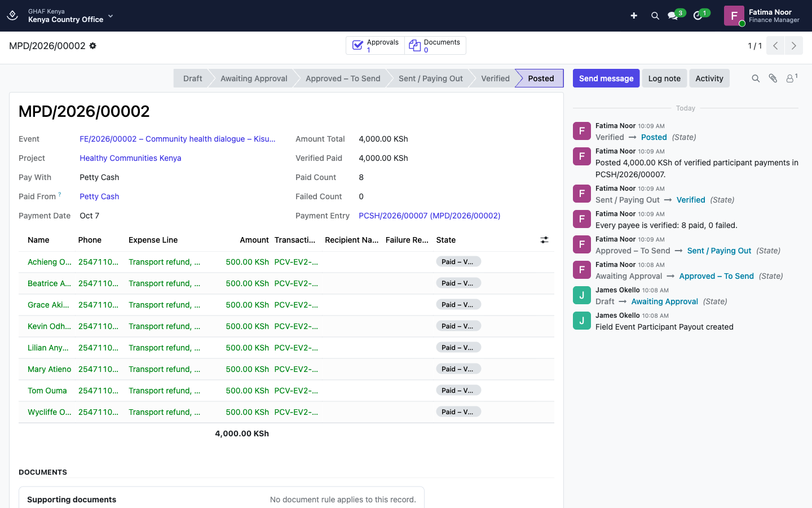Open the record gear actions icon
812x508 pixels.
click(93, 46)
